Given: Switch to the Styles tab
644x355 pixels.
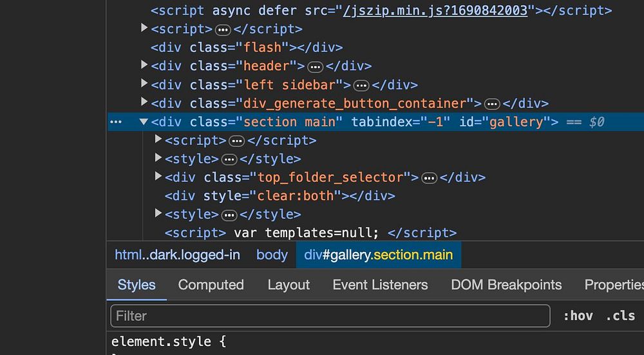Looking at the screenshot, I should tap(137, 285).
